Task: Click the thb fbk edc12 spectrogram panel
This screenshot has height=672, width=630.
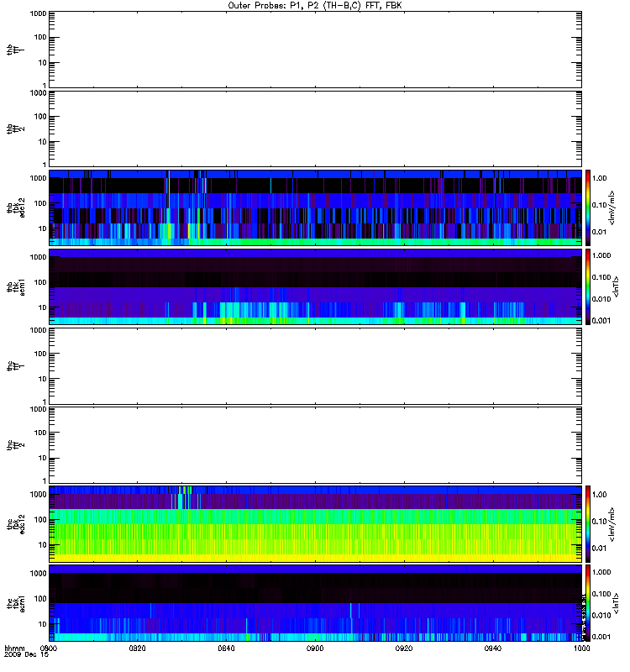Action: (315, 207)
